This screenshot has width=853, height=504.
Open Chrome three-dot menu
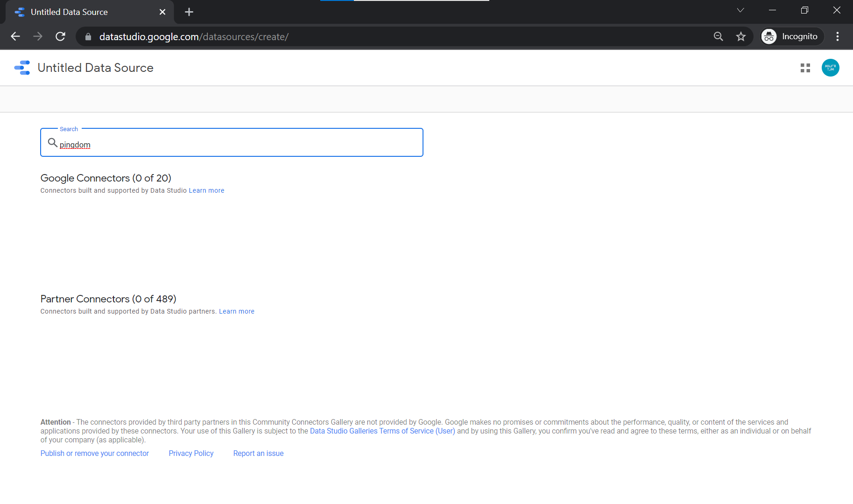coord(837,36)
